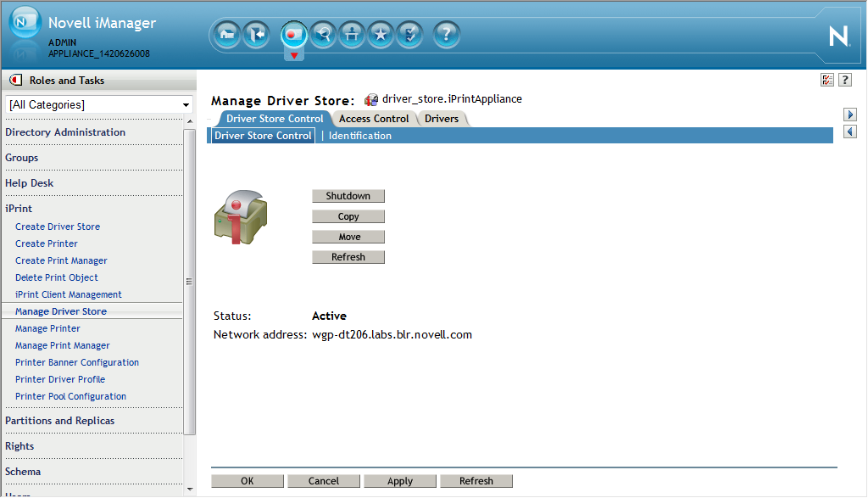Click the Cancel button
Screen dimensions: 868x498
pyautogui.click(x=324, y=481)
